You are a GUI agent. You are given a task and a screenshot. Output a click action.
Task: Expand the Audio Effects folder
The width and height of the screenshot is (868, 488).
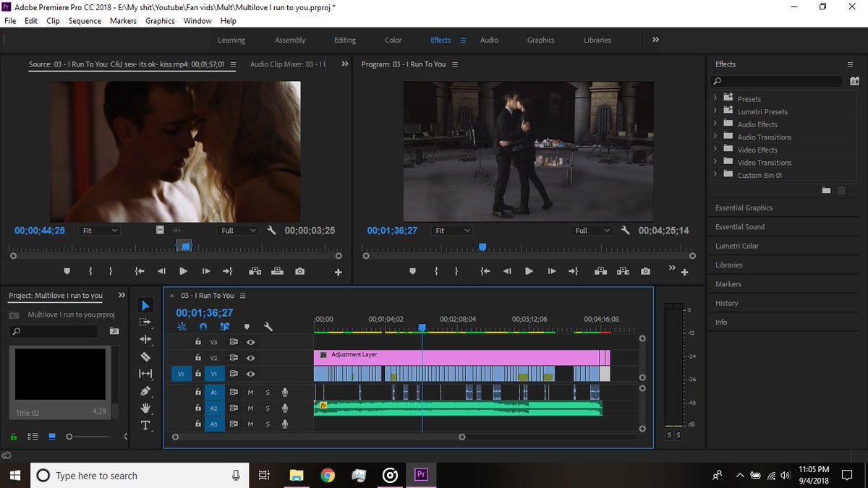point(715,124)
